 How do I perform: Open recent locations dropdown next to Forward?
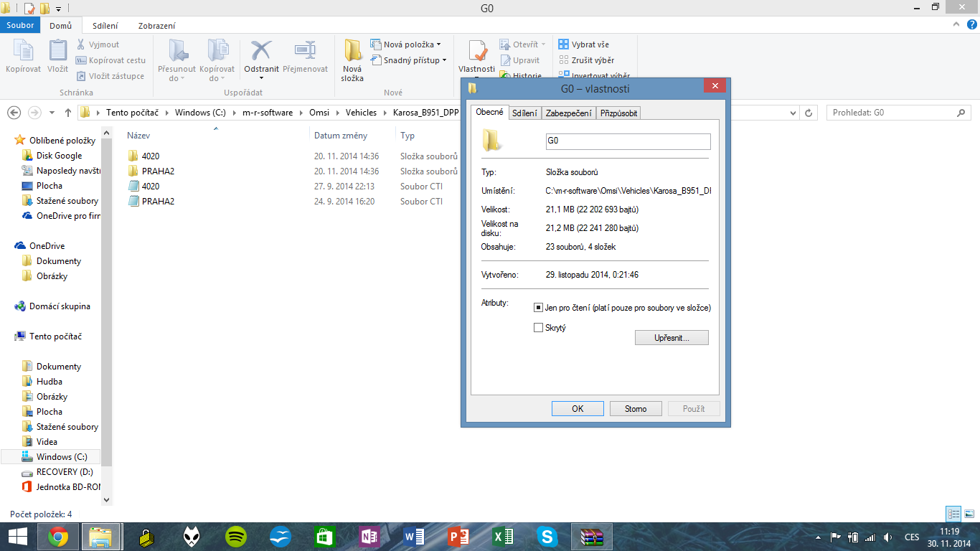point(52,113)
